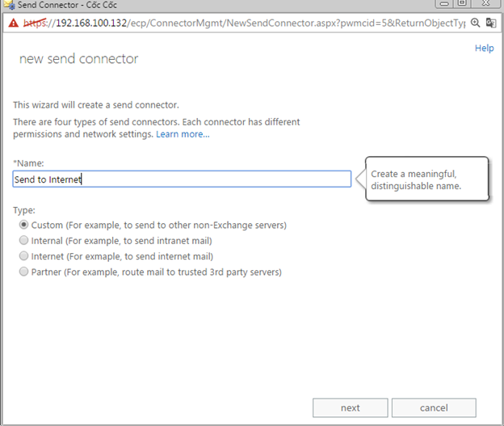The image size is (504, 426).
Task: Click the security warning triangle icon
Action: click(x=13, y=23)
